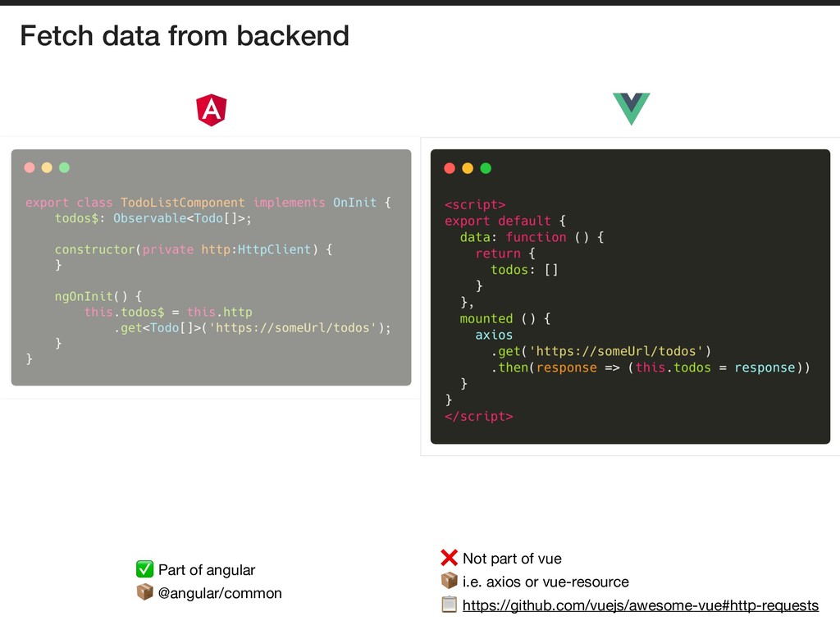
Task: Click red dot in Angular code window
Action: pyautogui.click(x=30, y=167)
